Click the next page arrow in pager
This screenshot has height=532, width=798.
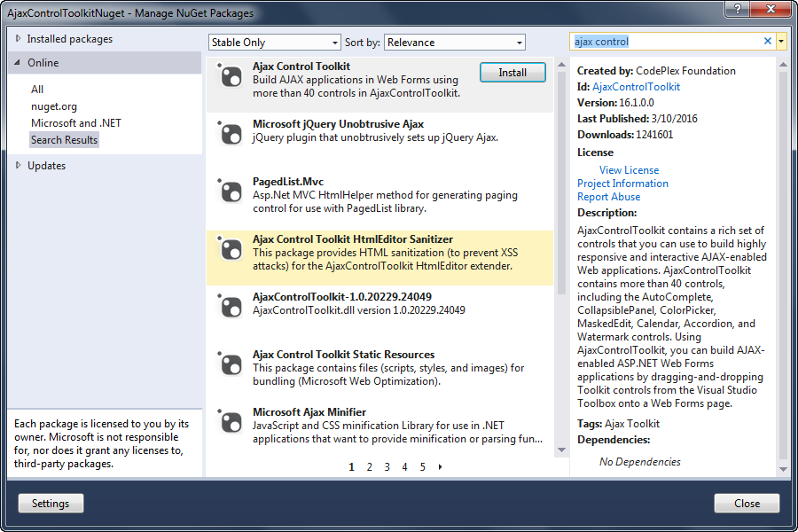[x=440, y=467]
